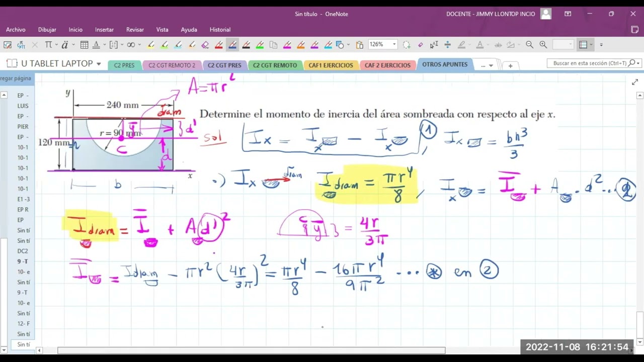The image size is (644, 362).
Task: Switch to CAF1 EJERCICIOS section
Action: coord(331,65)
